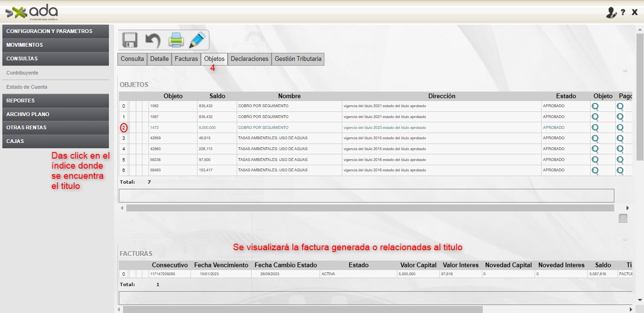Click the Objetos table horizontal scrollbar
The width and height of the screenshot is (644, 313).
(x=370, y=208)
